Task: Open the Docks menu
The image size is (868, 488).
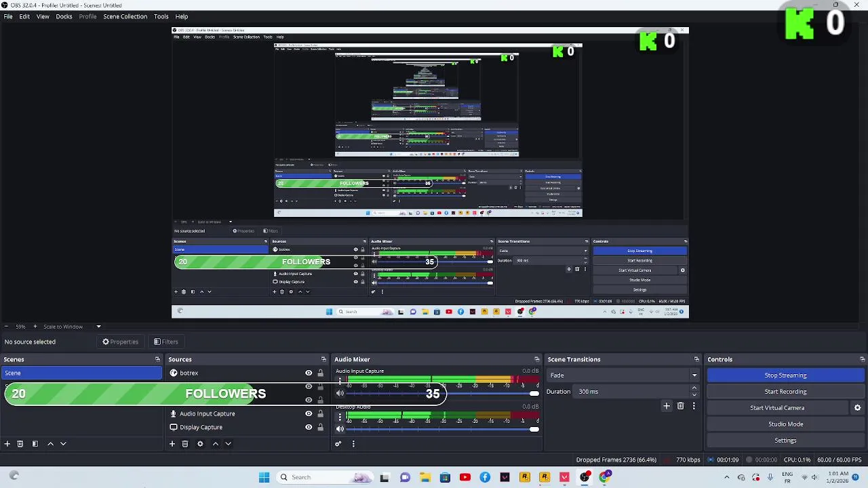Action: pyautogui.click(x=64, y=16)
